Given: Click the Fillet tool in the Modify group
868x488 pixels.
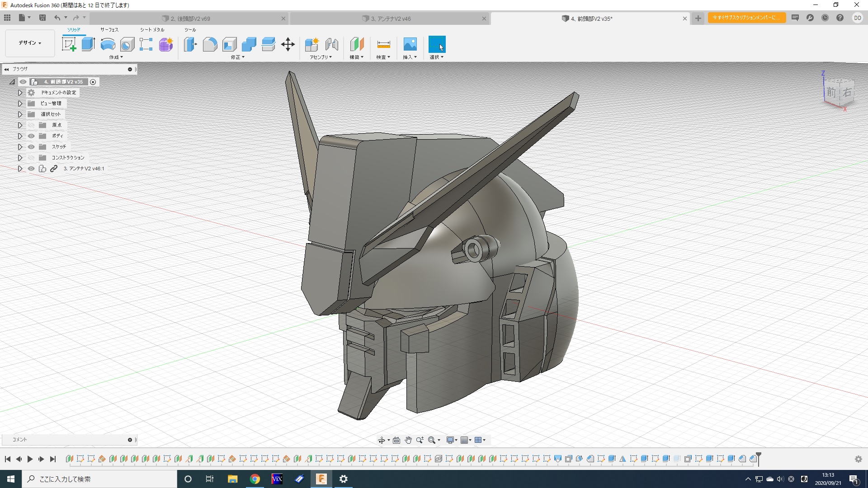Looking at the screenshot, I should [x=210, y=44].
